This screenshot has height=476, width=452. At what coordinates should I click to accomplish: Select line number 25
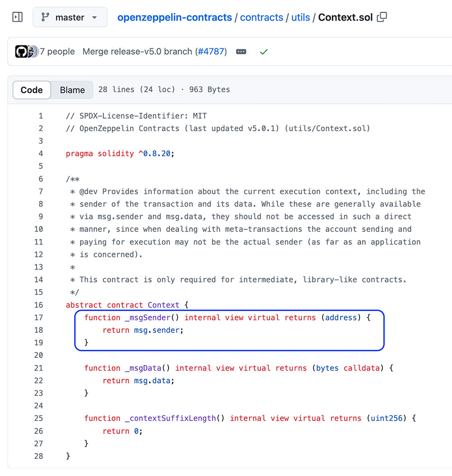point(38,418)
